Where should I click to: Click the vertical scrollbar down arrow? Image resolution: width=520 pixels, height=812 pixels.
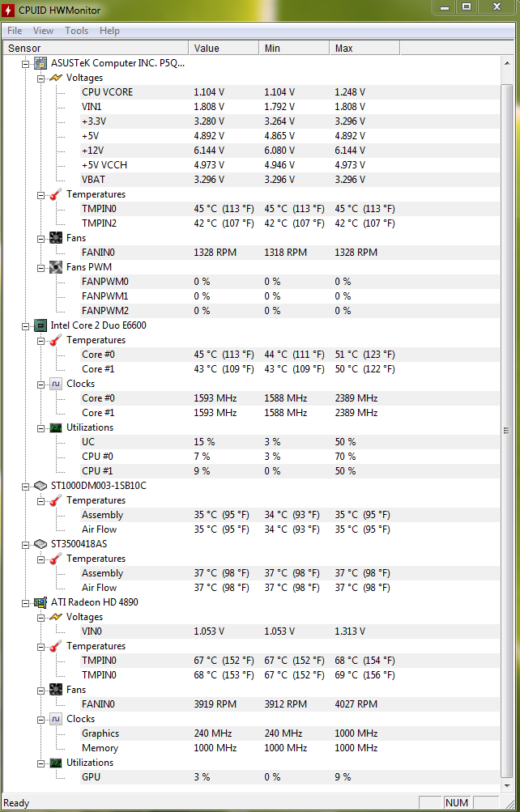pos(507,785)
